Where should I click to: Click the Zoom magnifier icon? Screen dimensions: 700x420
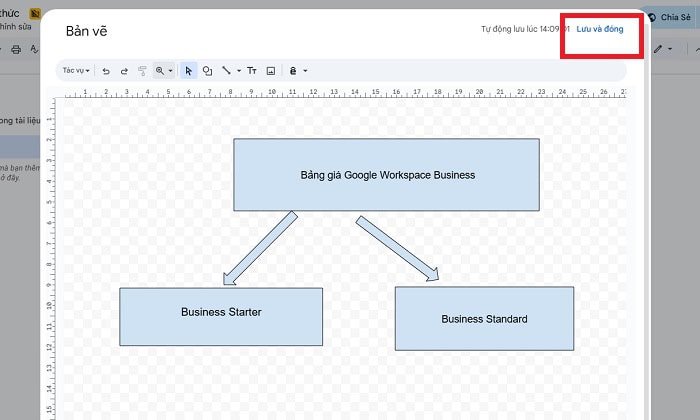point(159,71)
